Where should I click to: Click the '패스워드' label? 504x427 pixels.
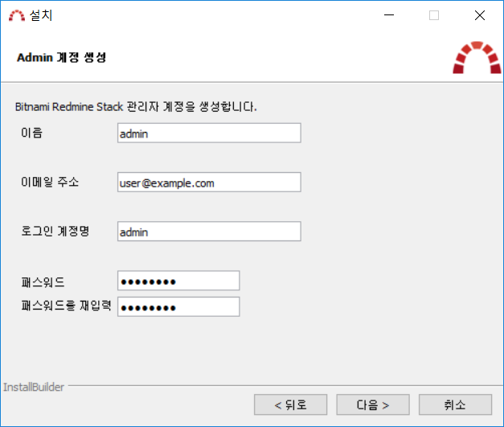coord(43,282)
